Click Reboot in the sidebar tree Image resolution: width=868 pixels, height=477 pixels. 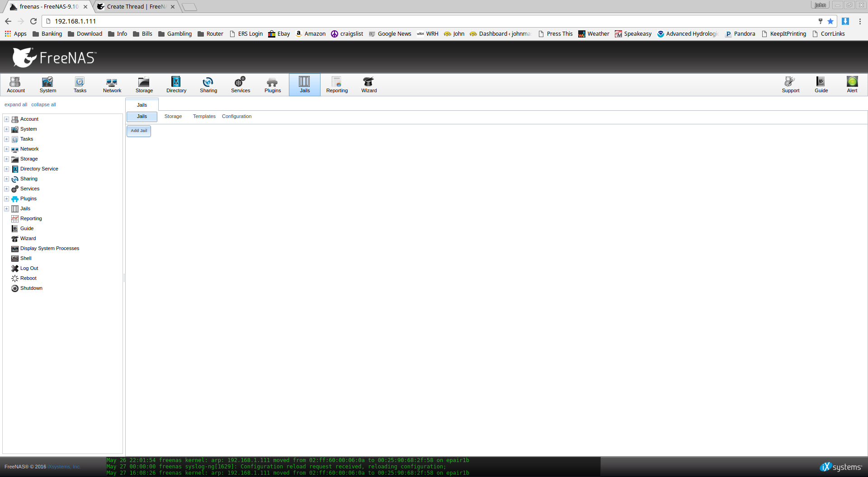[x=28, y=279]
